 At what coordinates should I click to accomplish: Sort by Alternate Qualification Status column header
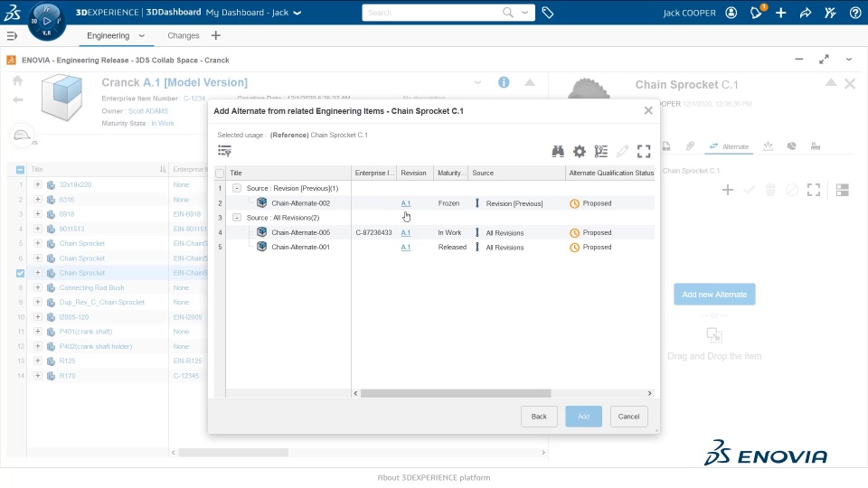click(x=611, y=174)
